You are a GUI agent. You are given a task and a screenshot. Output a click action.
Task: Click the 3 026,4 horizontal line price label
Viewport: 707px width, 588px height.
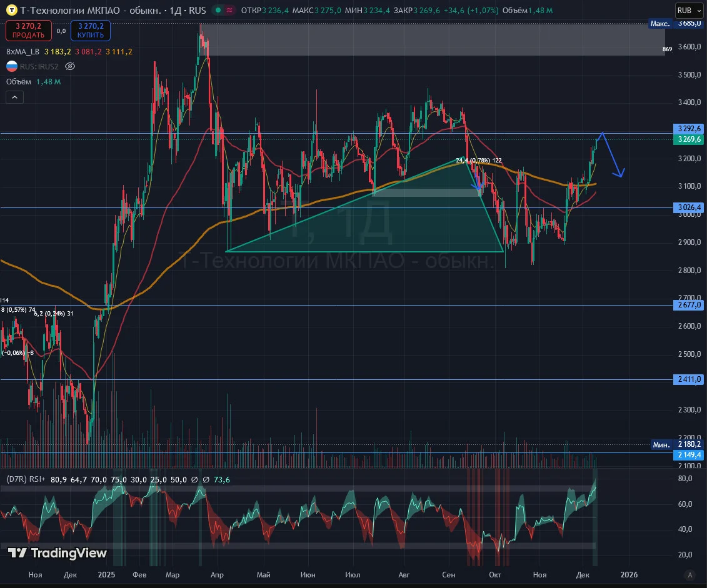(x=689, y=207)
